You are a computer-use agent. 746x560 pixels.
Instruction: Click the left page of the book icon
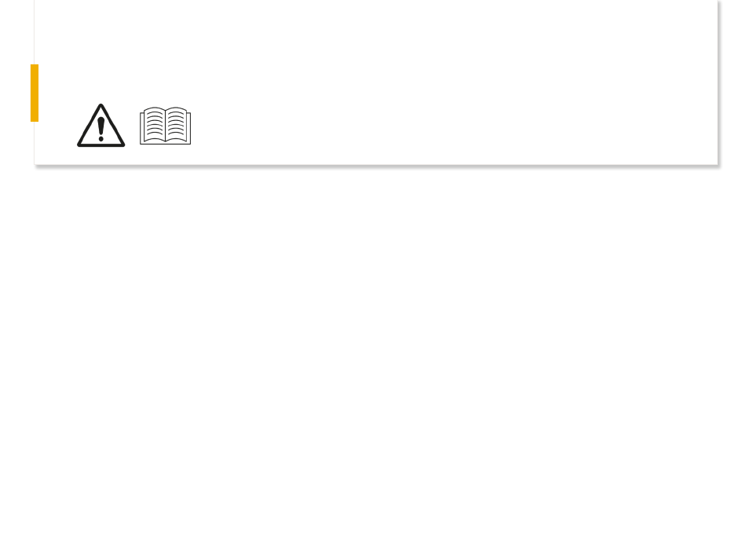pyautogui.click(x=154, y=125)
